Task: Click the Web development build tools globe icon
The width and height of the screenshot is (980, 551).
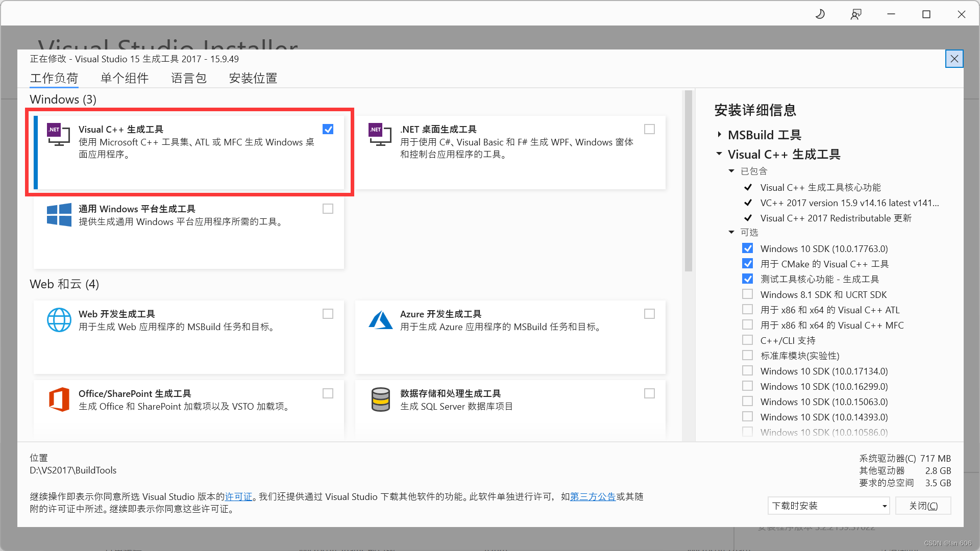Action: click(59, 320)
